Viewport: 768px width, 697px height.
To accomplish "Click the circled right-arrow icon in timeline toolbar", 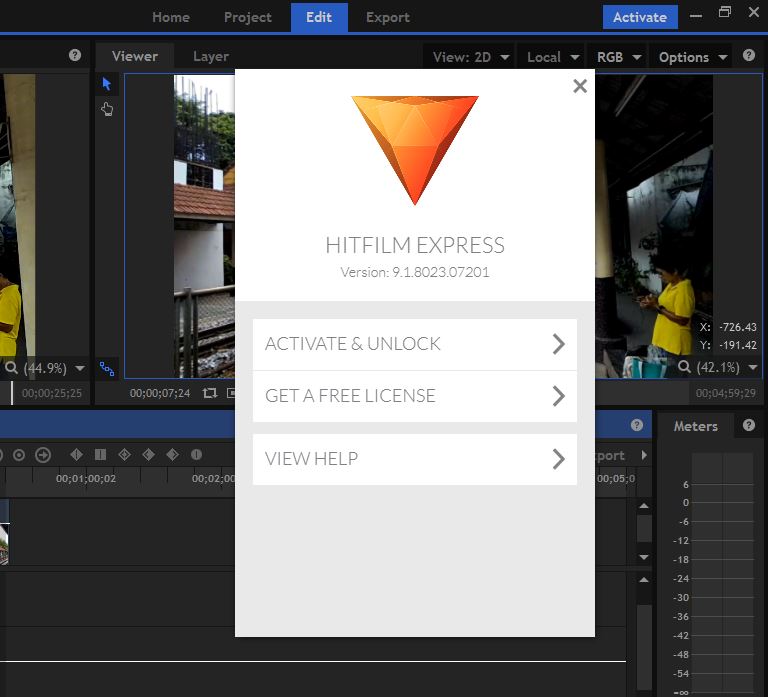I will pyautogui.click(x=43, y=455).
